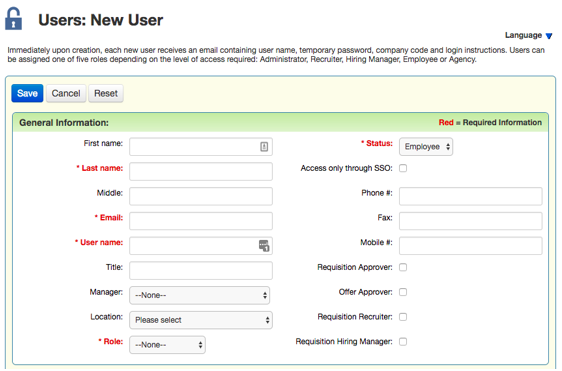Click the Required Information legend text
This screenshot has width=562, height=371.
click(x=502, y=122)
